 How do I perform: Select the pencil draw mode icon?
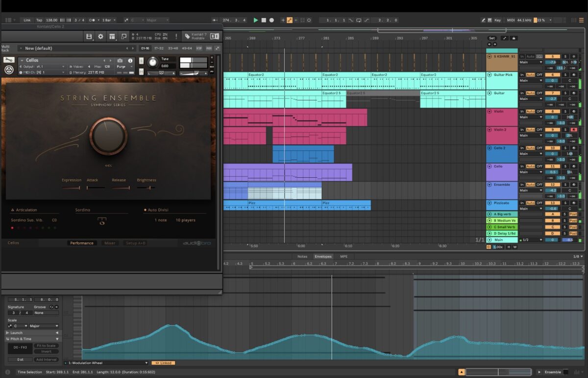[x=484, y=20]
